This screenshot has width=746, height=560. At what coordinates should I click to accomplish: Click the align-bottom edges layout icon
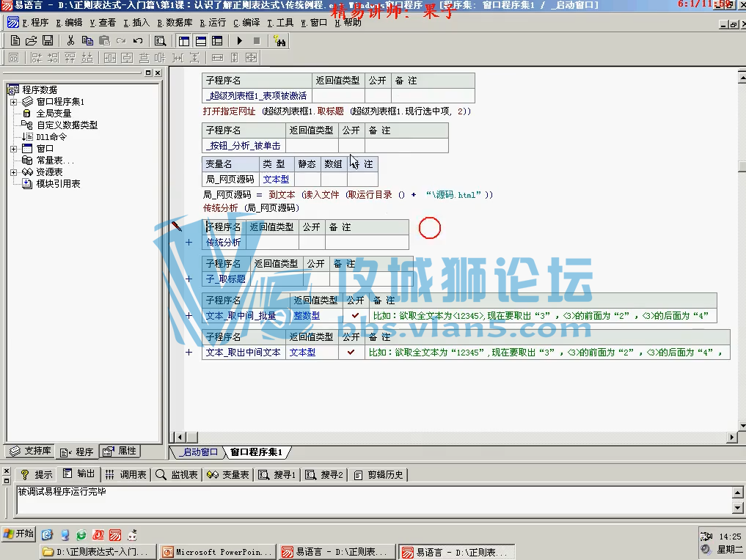tap(87, 58)
